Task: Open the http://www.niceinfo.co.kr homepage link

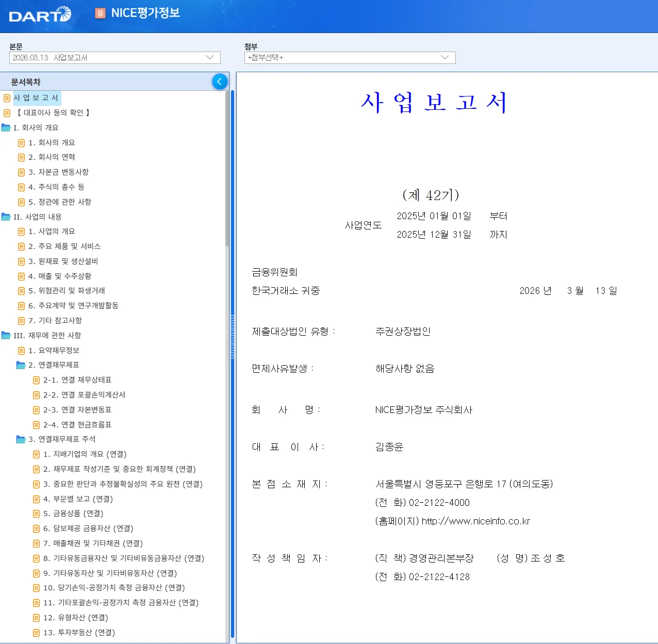Action: tap(476, 521)
